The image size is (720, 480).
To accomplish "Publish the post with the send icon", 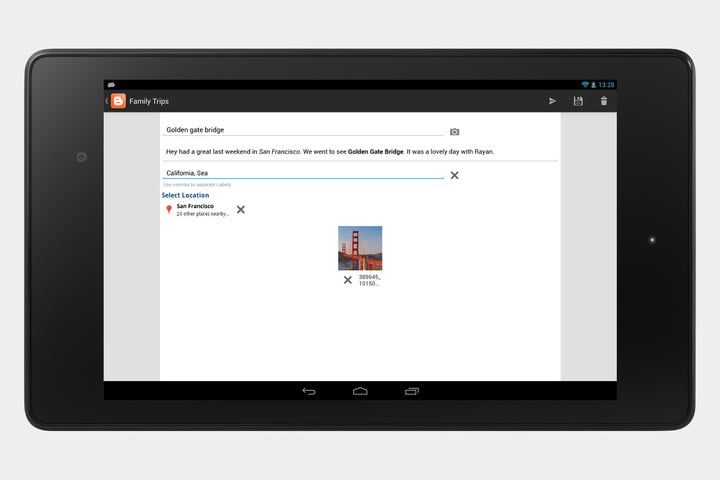I will pos(552,101).
